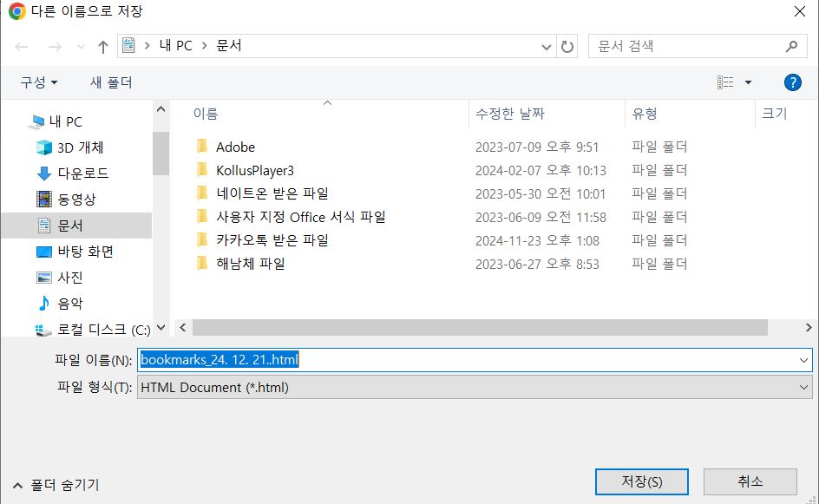Sort by the 수정한 날짜 column header

[x=510, y=114]
